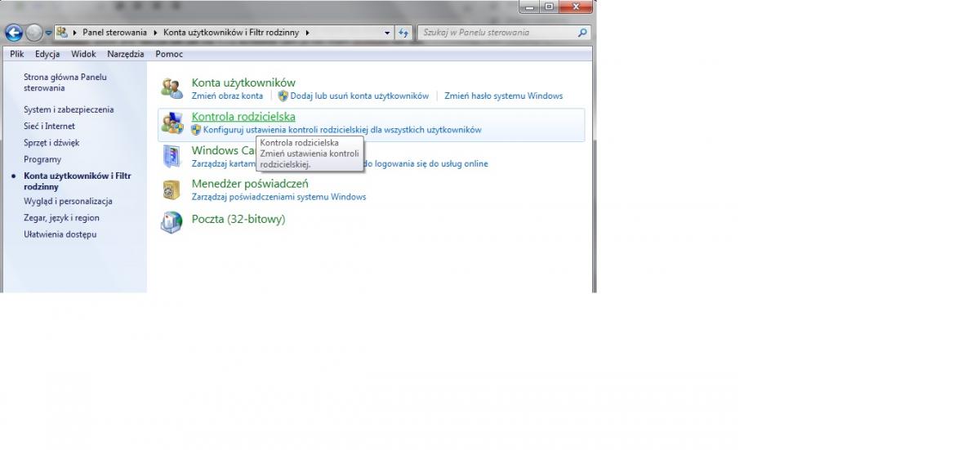Open the Kontrola rodzicielska heading
980x450 pixels.
243,117
